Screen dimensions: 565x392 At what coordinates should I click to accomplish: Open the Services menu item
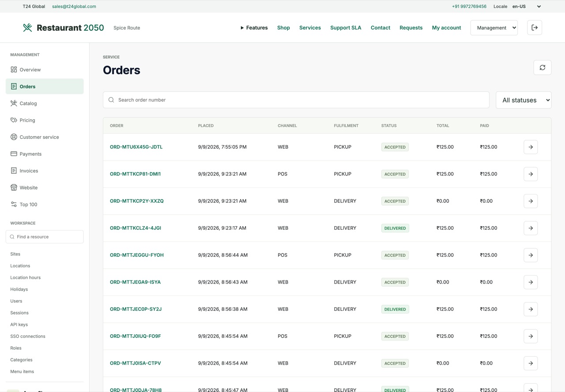coord(310,28)
